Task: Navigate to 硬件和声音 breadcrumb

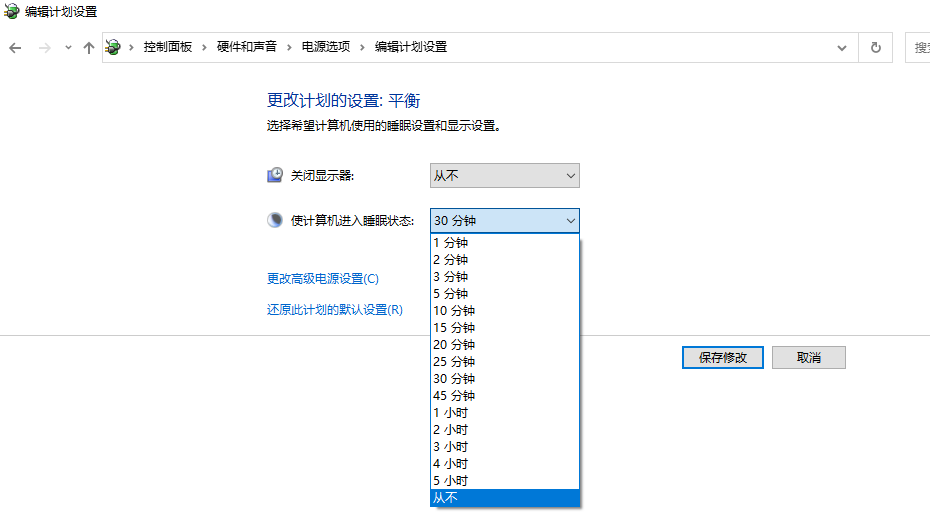Action: [247, 47]
